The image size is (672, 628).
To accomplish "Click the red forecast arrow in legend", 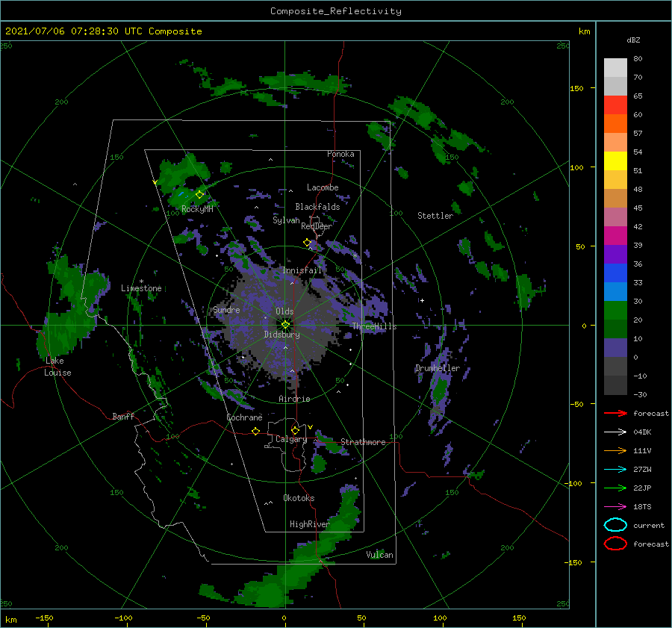I will pos(615,413).
